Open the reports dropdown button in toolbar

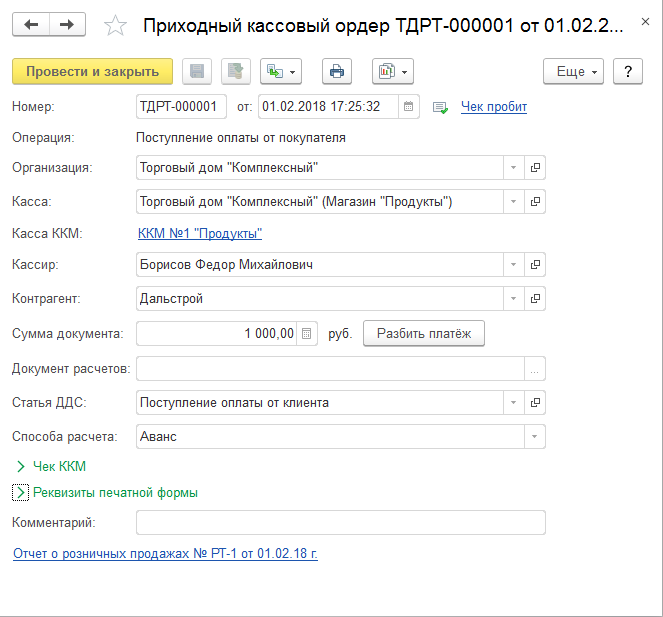click(x=392, y=72)
